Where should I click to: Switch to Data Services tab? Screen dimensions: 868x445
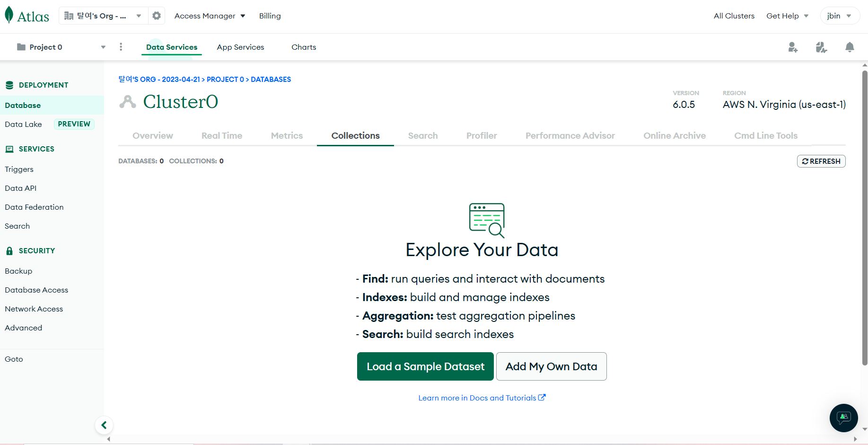coord(172,47)
